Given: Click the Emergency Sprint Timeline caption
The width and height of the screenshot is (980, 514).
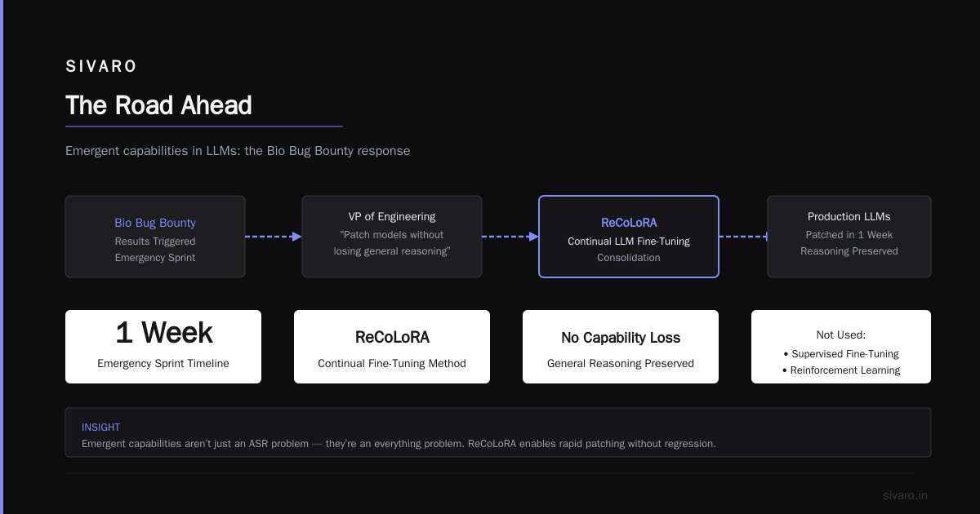Looking at the screenshot, I should click(163, 364).
